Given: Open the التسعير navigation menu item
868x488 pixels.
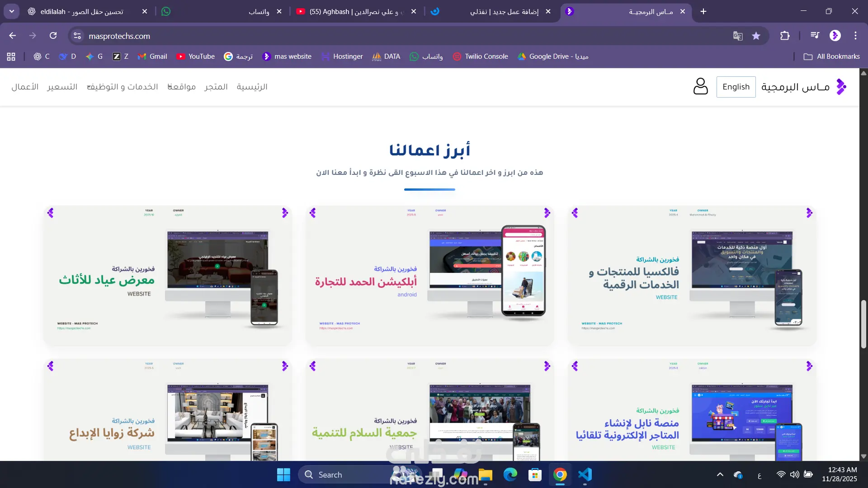Looking at the screenshot, I should click(62, 87).
